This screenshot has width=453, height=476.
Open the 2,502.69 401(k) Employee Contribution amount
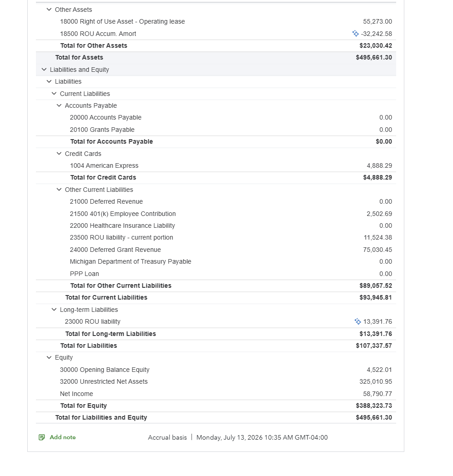379,214
